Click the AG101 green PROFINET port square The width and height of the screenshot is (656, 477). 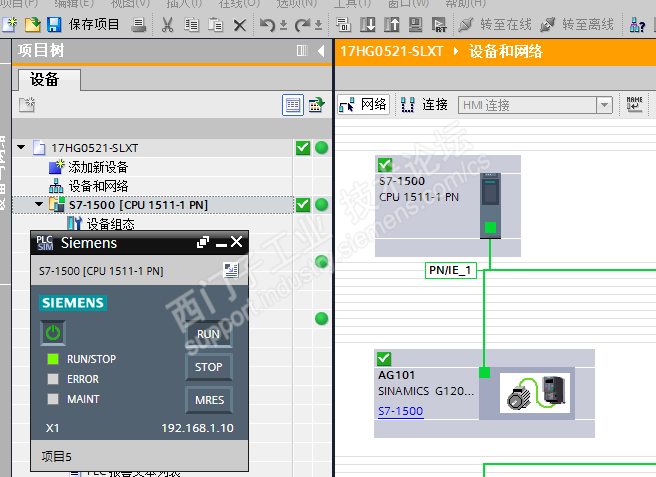[484, 372]
